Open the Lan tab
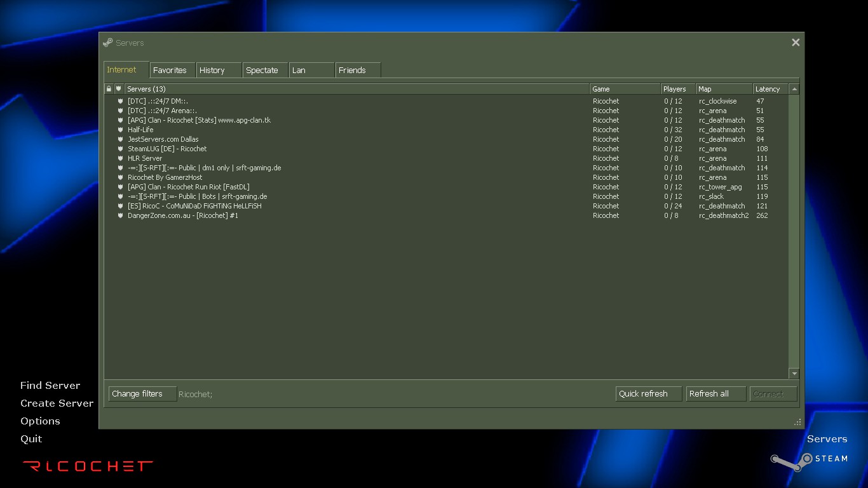 pos(311,70)
